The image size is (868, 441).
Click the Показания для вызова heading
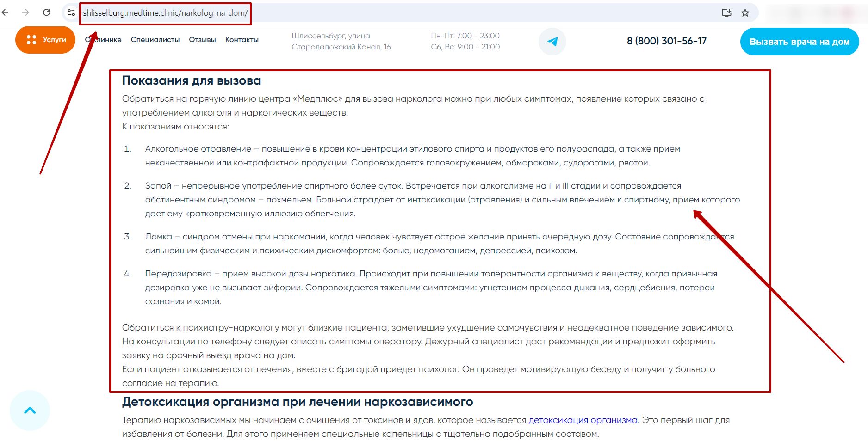coord(192,80)
